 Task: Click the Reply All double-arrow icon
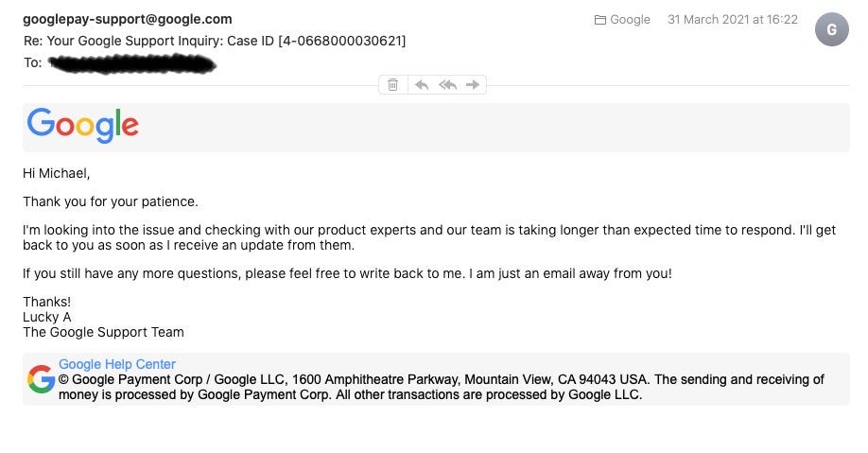(447, 85)
